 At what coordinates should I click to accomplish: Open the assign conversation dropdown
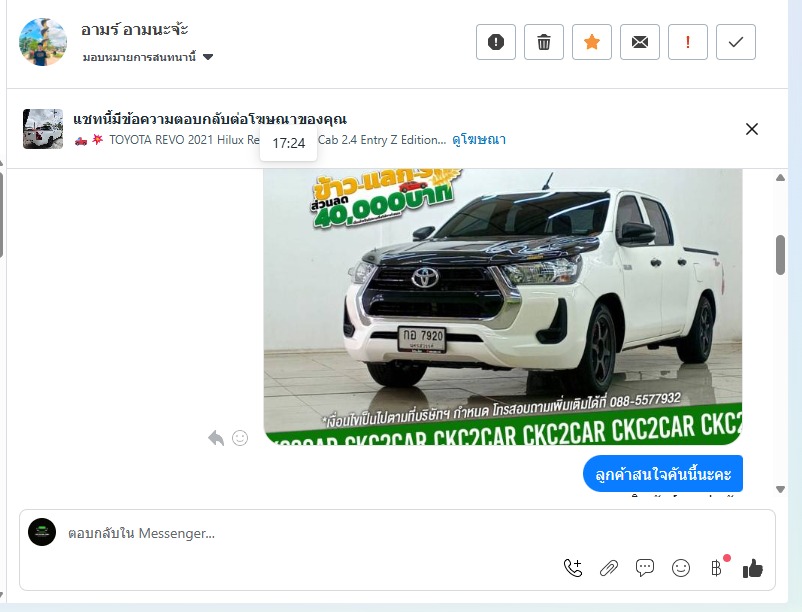147,57
